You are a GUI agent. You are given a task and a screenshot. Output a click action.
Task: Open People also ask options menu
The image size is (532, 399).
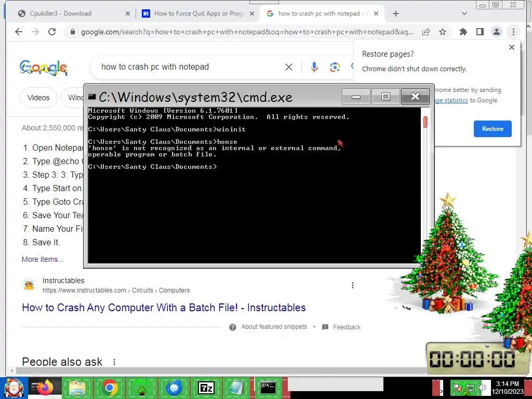[114, 362]
